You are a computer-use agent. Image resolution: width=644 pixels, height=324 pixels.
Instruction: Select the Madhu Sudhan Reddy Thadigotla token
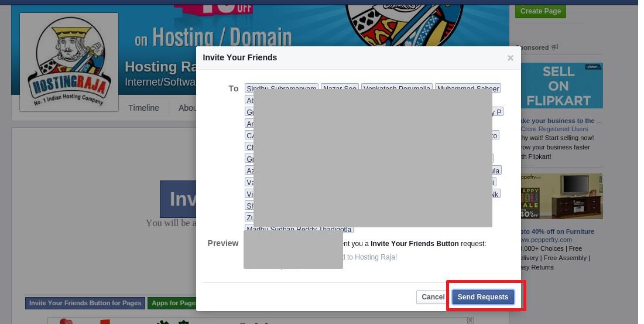299,229
